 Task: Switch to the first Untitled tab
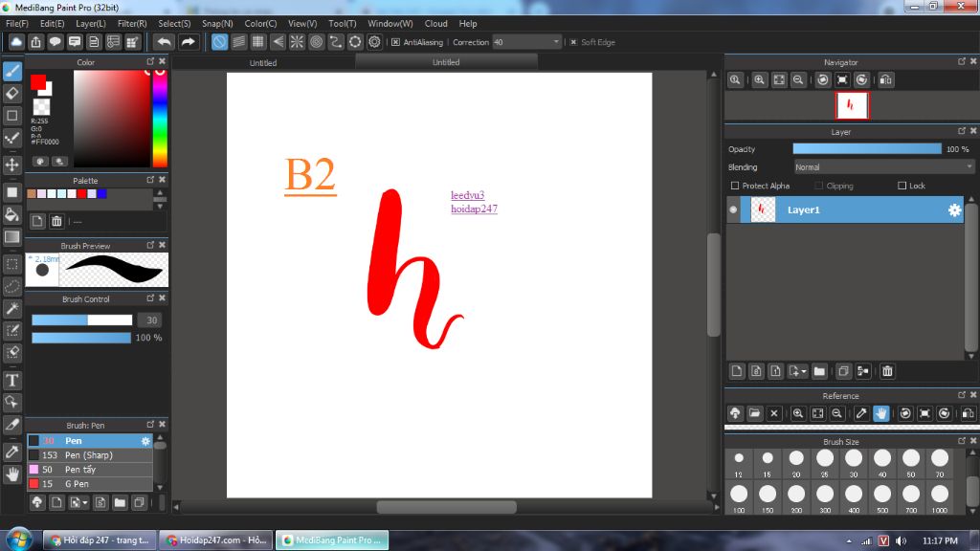263,62
